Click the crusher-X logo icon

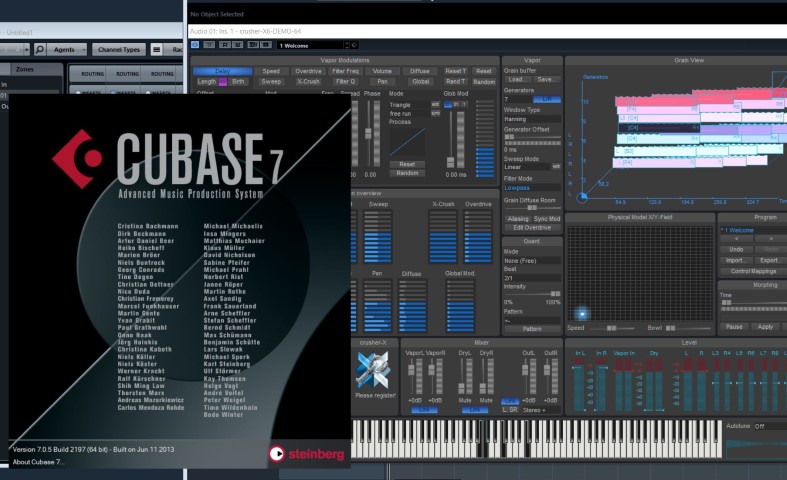coord(372,370)
